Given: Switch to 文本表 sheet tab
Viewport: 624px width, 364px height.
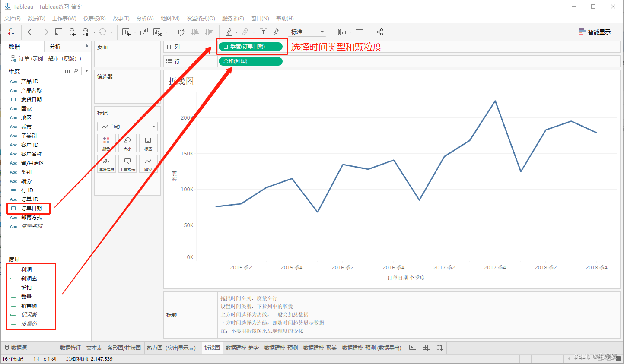Looking at the screenshot, I should [x=94, y=348].
